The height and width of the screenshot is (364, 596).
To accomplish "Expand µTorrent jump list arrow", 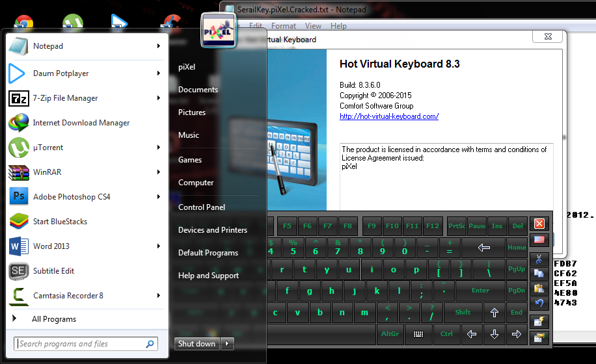I will (159, 148).
